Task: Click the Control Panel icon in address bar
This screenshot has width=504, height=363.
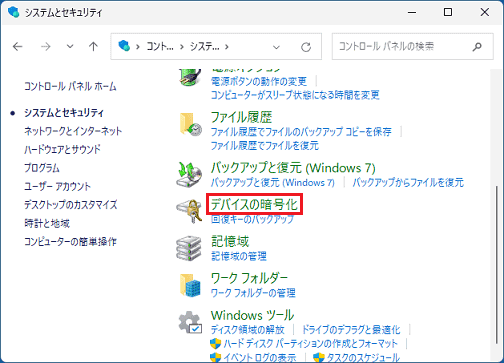Action: [124, 46]
